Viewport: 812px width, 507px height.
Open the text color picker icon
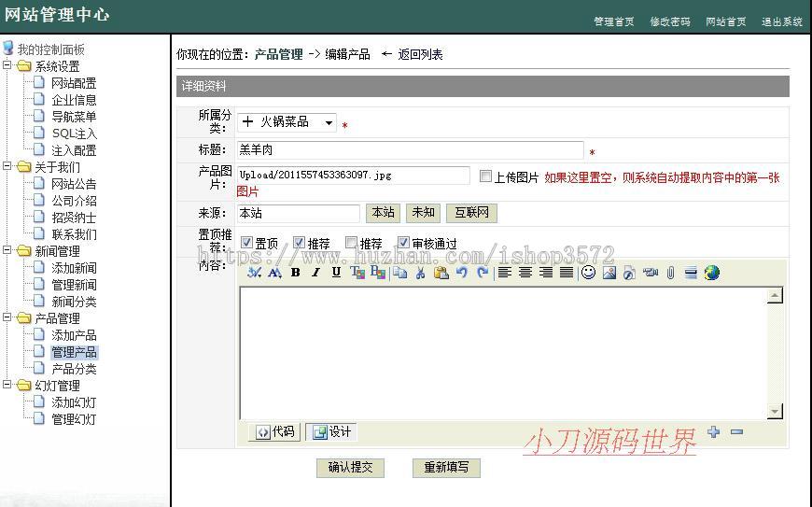(357, 273)
